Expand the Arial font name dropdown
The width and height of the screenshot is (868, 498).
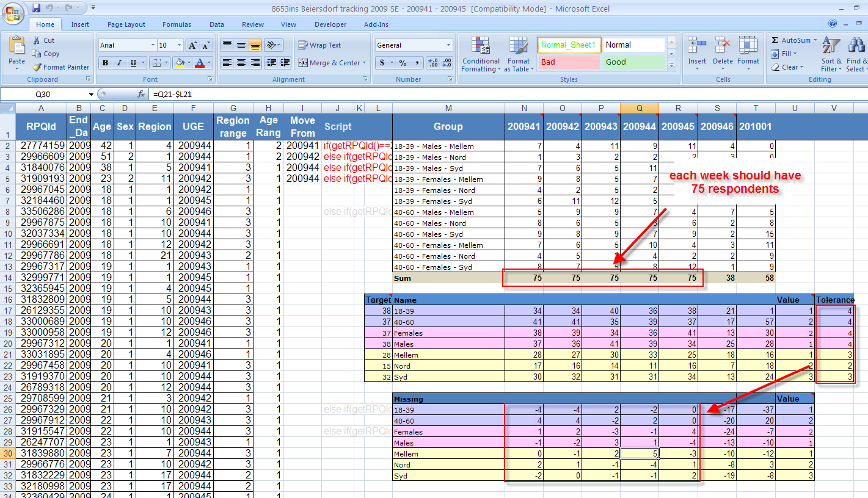[x=153, y=45]
